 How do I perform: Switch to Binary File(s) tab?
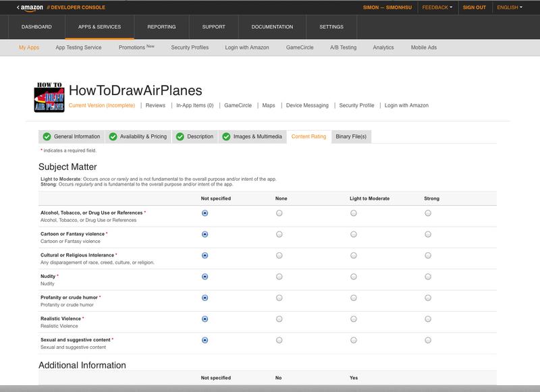point(351,137)
